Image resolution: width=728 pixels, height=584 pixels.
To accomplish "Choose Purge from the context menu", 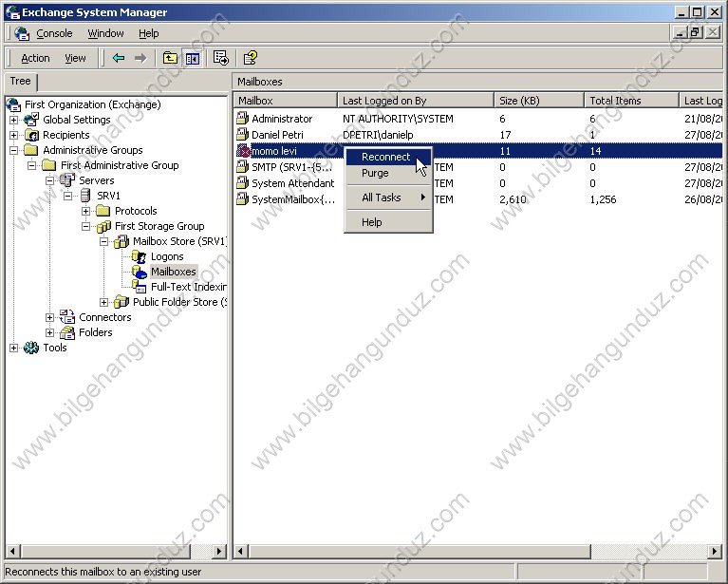I will pos(375,173).
